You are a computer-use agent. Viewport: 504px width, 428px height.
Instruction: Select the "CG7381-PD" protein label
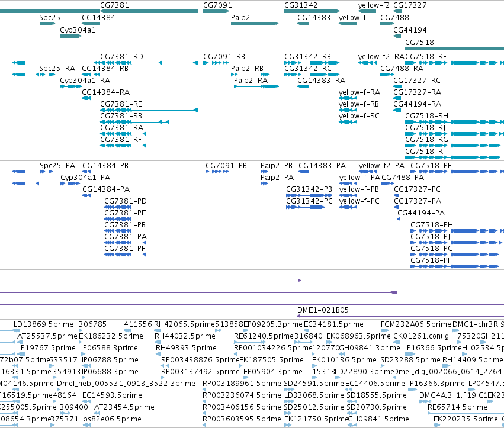(126, 201)
